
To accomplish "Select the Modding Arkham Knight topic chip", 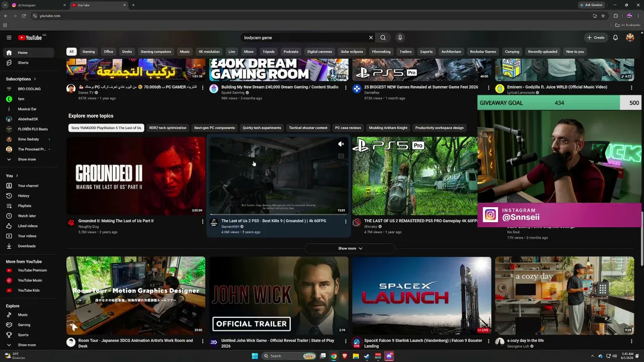I will point(388,128).
